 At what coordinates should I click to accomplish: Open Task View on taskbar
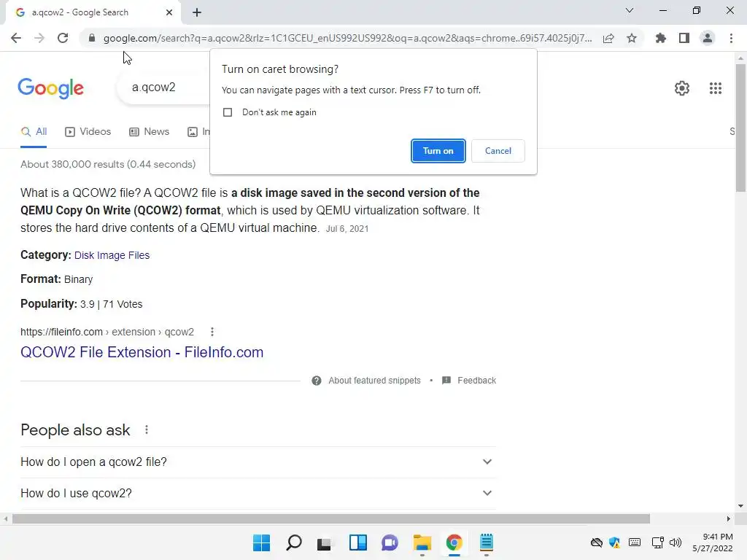(x=325, y=542)
